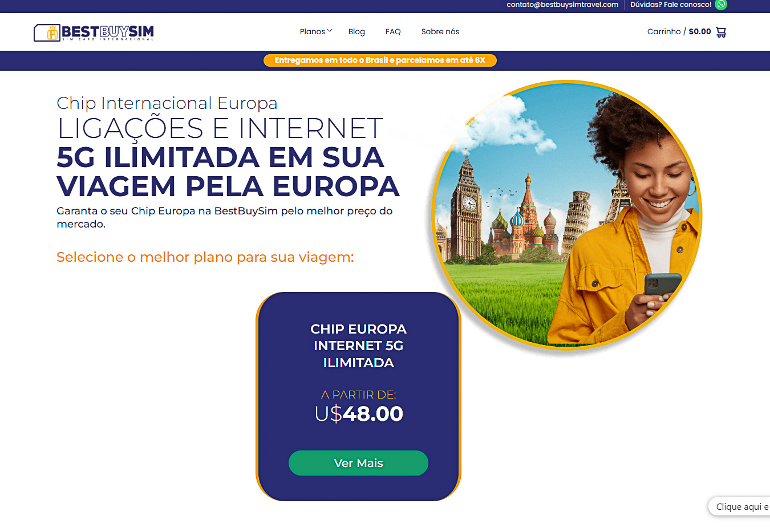Click Selecione o melhor plano text

(205, 257)
